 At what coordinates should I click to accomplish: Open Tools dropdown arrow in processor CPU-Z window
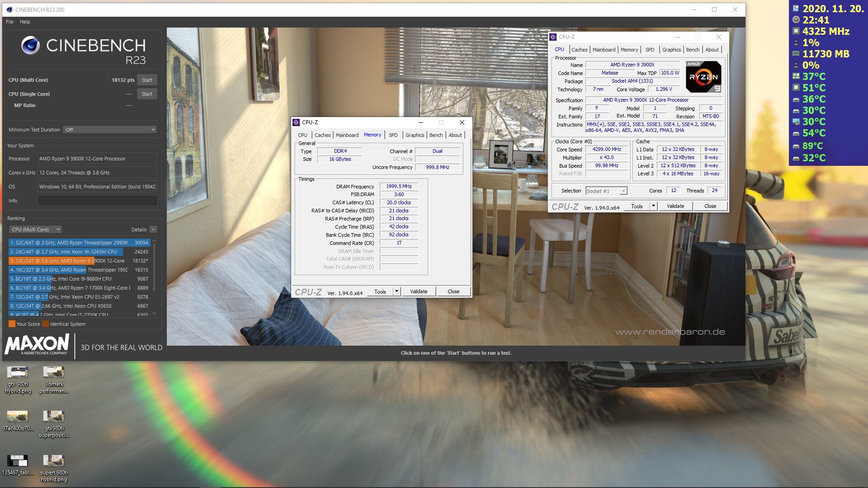point(653,206)
